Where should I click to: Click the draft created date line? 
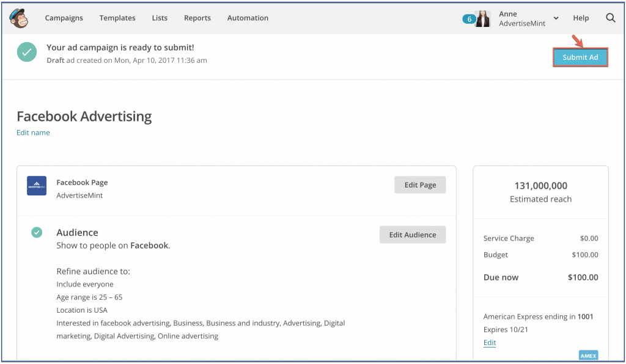[127, 60]
